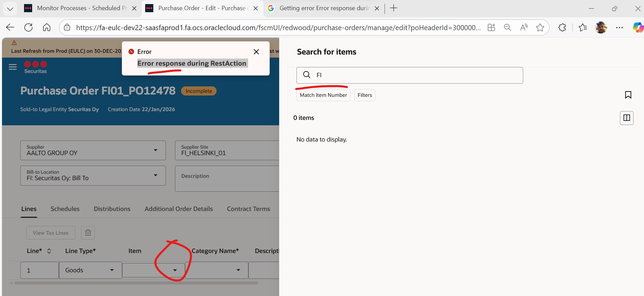This screenshot has width=644, height=296.
Task: Click the line Description cell
Action: pos(264,270)
